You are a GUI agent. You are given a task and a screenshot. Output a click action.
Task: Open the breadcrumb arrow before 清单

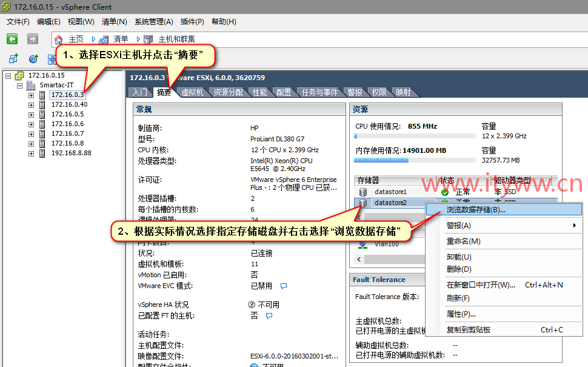pyautogui.click(x=93, y=39)
